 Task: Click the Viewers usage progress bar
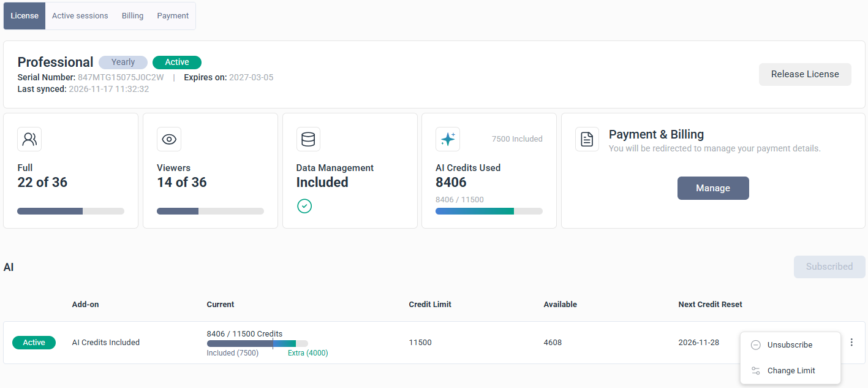tap(210, 211)
